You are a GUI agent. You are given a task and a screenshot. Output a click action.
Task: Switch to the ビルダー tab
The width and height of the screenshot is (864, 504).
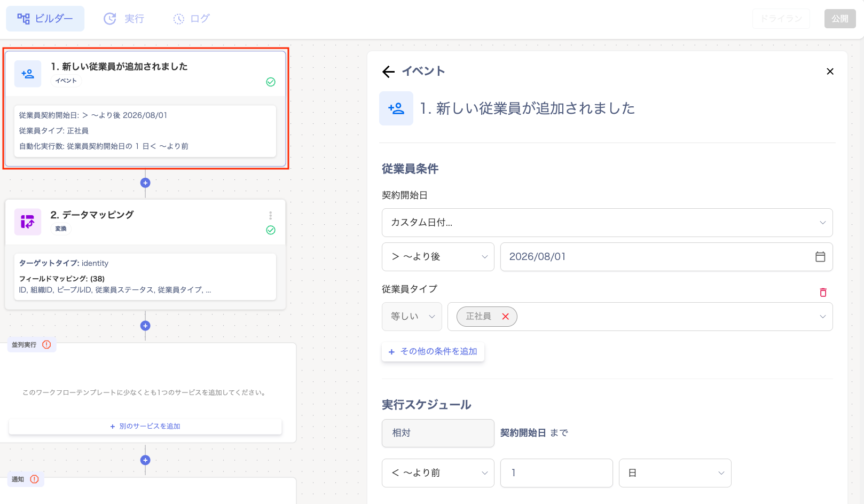coord(45,19)
